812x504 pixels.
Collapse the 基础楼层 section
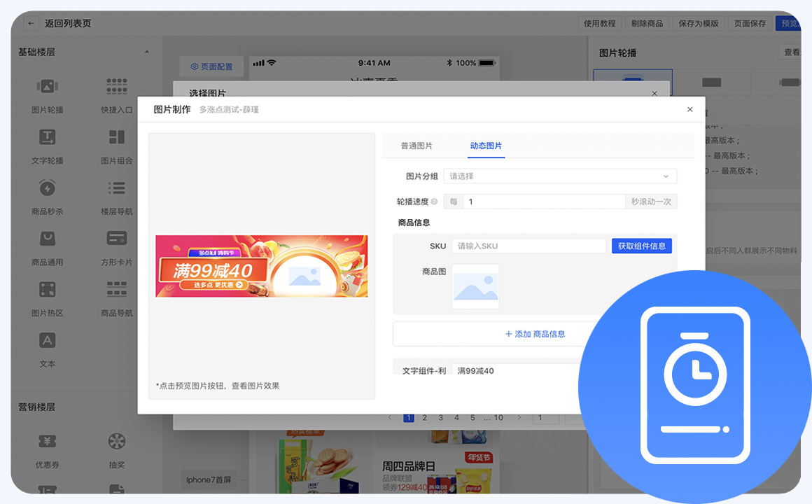click(147, 52)
